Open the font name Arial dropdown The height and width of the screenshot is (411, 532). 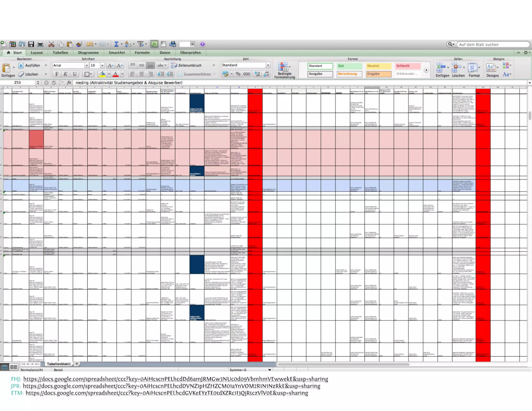(87, 65)
